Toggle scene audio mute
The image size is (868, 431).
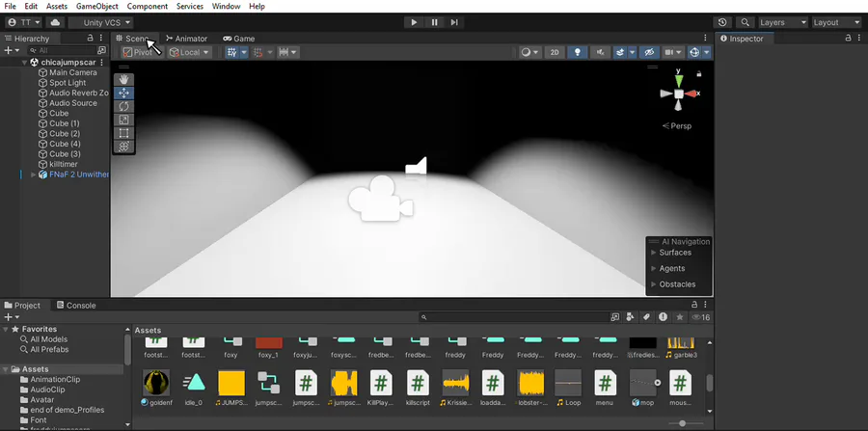(x=600, y=52)
